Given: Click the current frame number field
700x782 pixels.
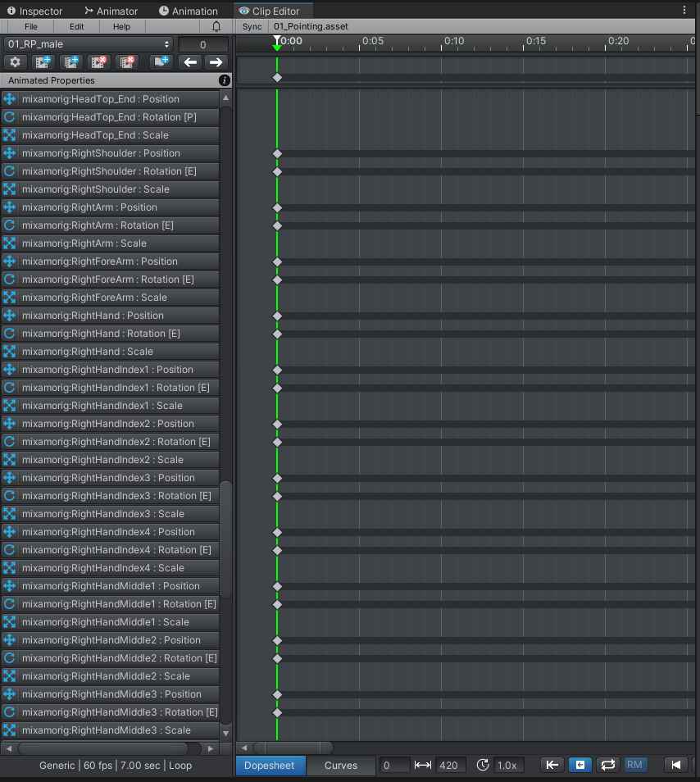Looking at the screenshot, I should click(203, 44).
